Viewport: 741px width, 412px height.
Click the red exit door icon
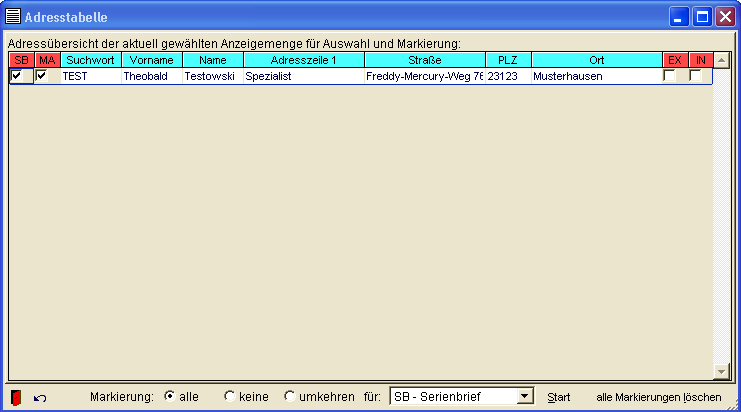16,397
